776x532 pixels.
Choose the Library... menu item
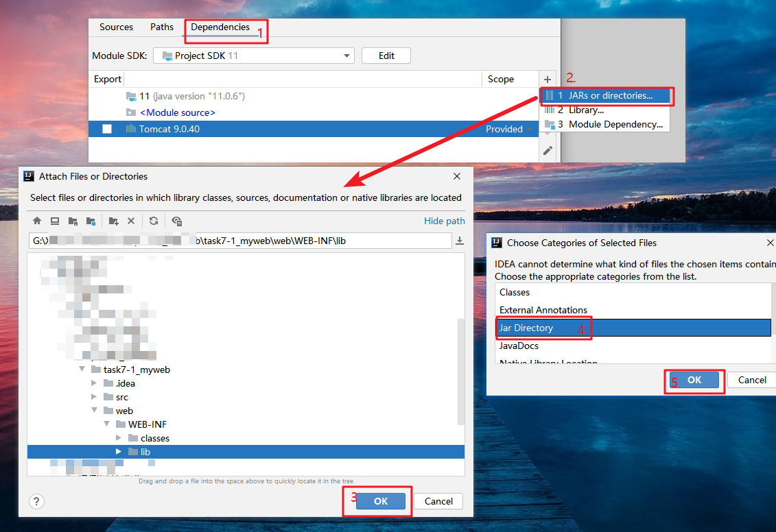(x=604, y=110)
